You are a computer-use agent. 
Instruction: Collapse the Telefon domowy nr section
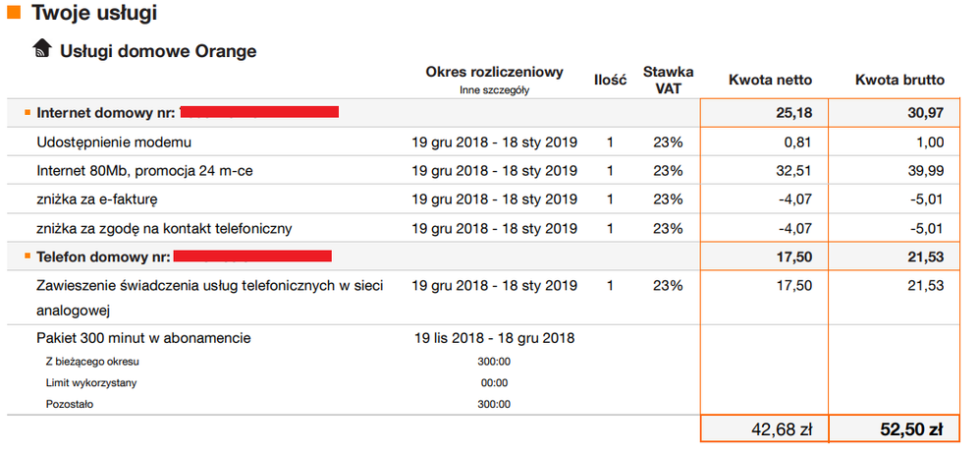105,256
